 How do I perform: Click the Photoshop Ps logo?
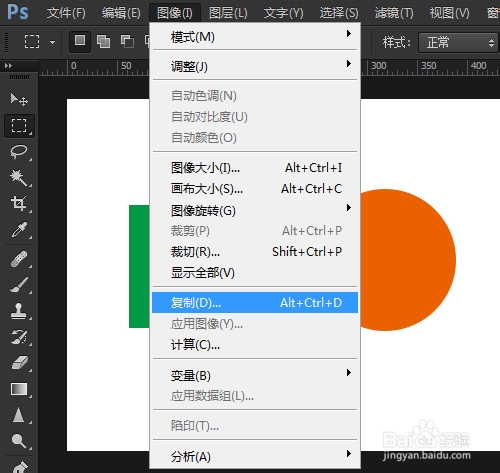[x=18, y=12]
